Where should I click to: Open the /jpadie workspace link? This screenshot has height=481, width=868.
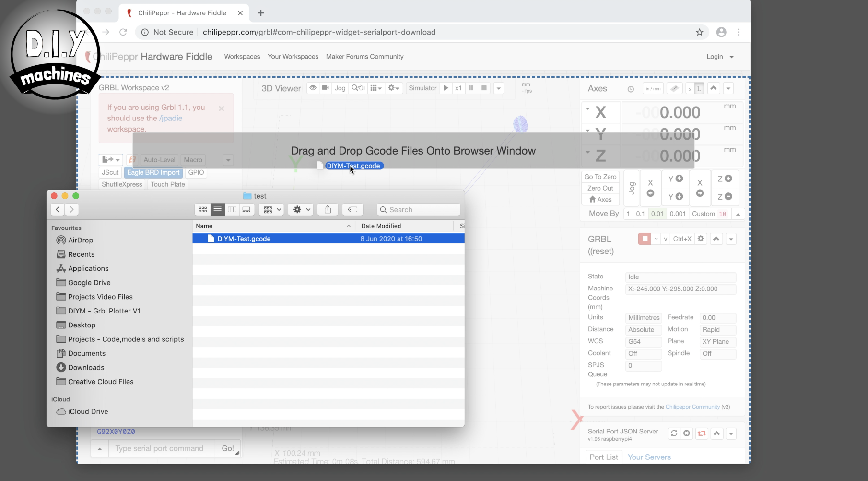[x=171, y=118]
